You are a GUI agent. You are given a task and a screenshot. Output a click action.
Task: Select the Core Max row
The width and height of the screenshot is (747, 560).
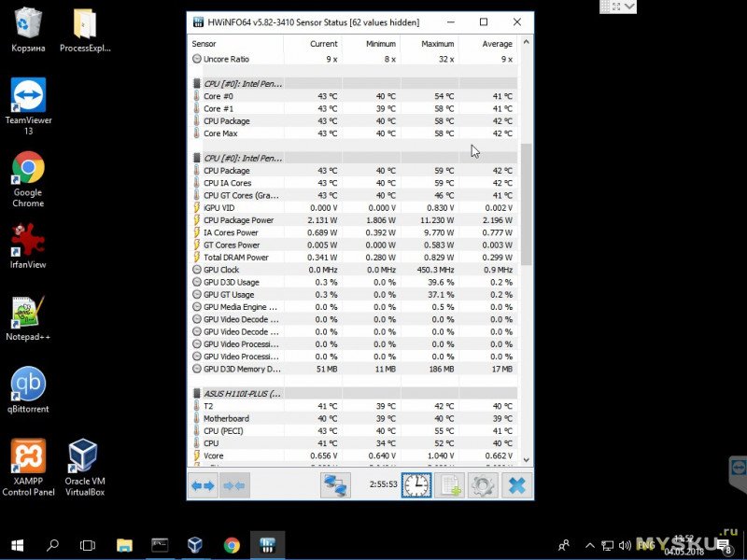353,133
